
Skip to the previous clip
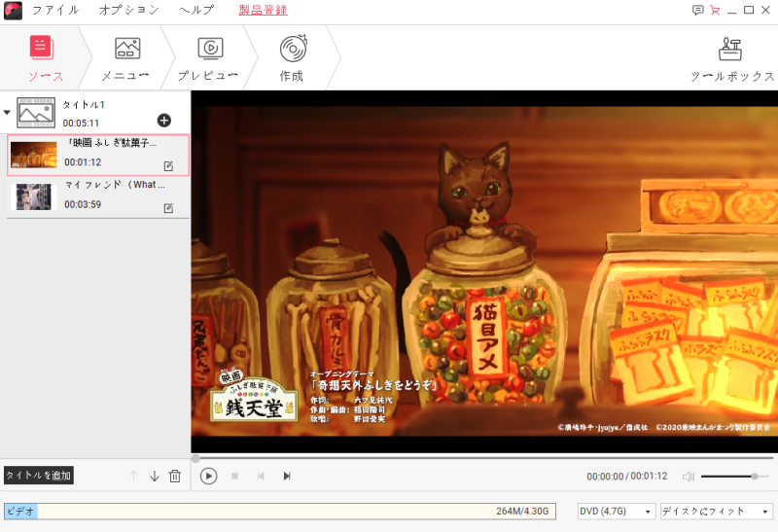click(261, 477)
